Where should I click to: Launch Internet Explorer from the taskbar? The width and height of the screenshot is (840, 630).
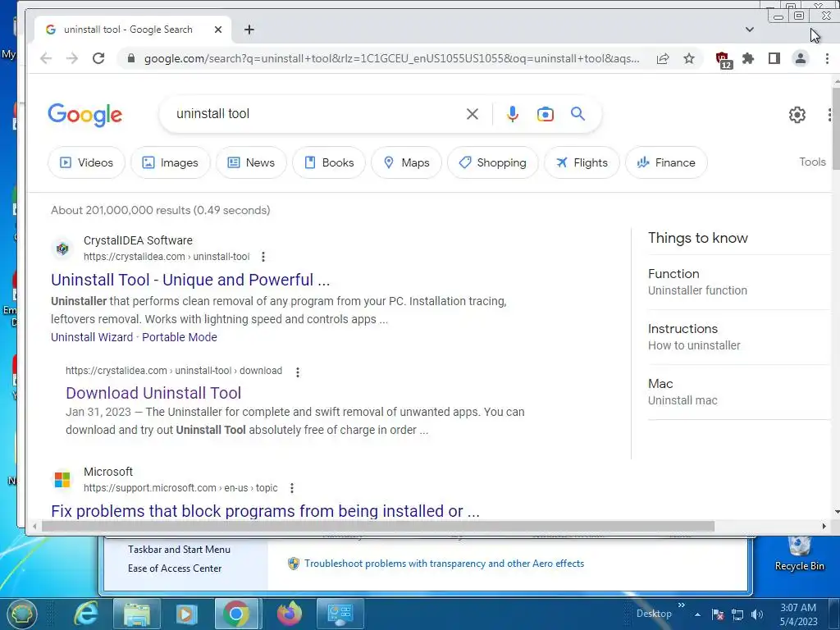click(x=85, y=614)
